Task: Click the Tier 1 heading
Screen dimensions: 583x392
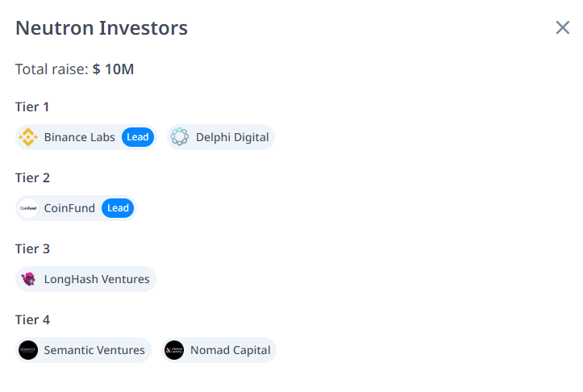Action: 32,107
